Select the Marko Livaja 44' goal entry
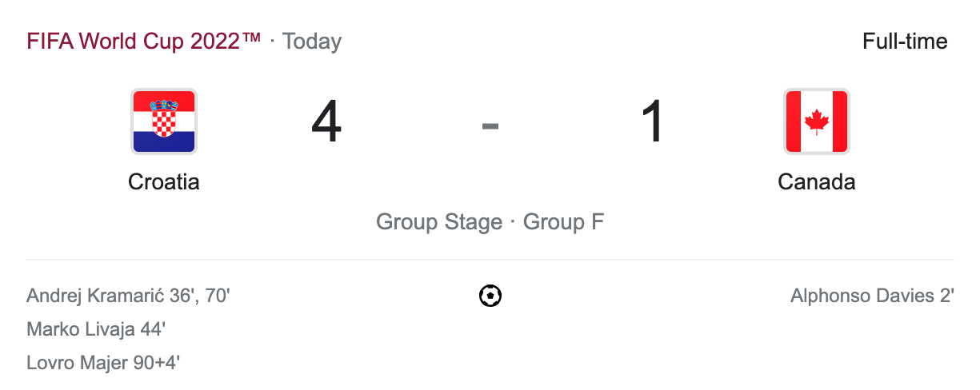The width and height of the screenshot is (980, 390). pyautogui.click(x=96, y=329)
